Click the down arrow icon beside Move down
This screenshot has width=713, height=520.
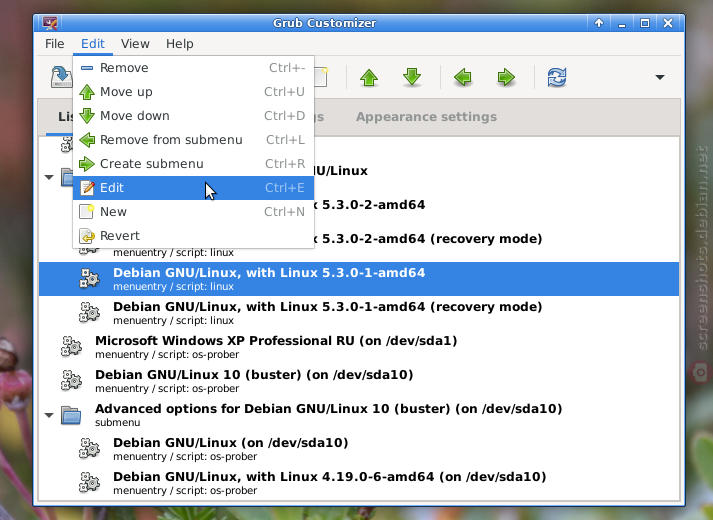point(86,116)
